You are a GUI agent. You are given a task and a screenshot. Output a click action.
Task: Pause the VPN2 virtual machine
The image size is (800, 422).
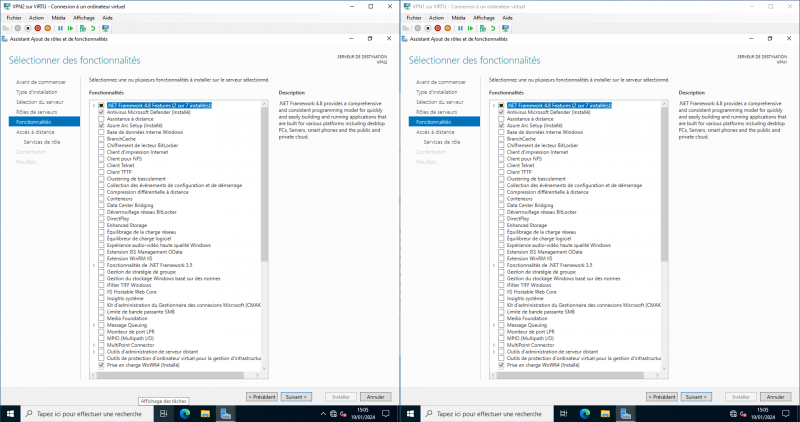[60, 29]
